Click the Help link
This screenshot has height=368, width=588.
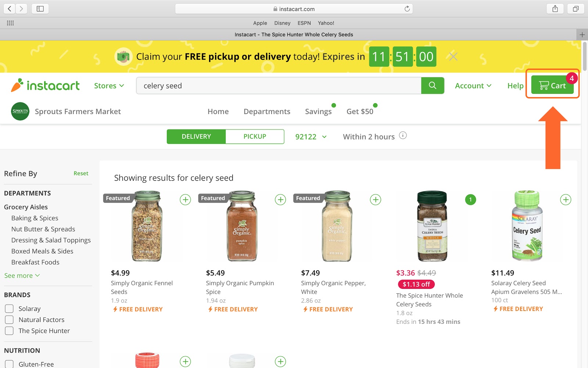tap(515, 86)
